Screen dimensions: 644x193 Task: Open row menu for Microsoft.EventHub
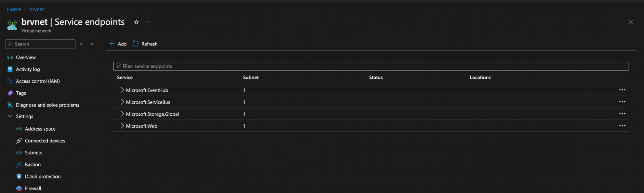[622, 90]
